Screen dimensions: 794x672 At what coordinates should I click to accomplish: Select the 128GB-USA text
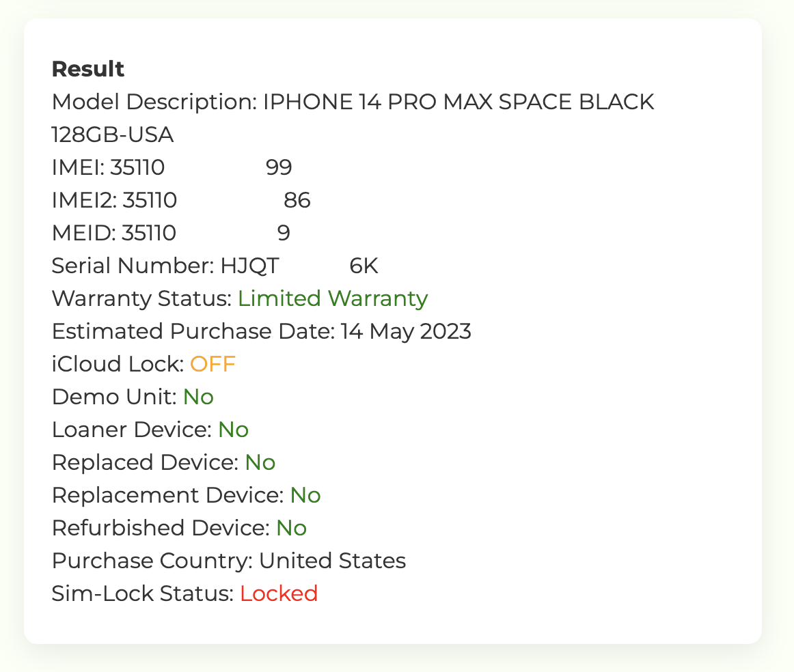pos(113,135)
